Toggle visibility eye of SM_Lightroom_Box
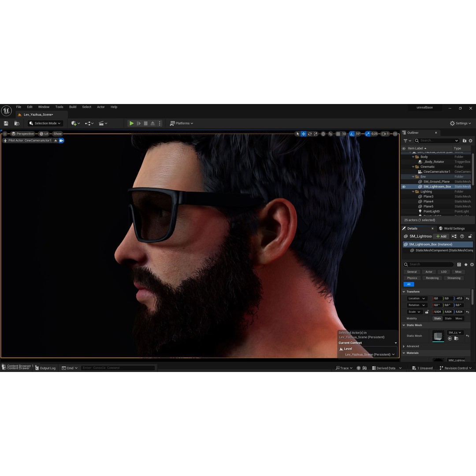476x476 pixels. (404, 187)
